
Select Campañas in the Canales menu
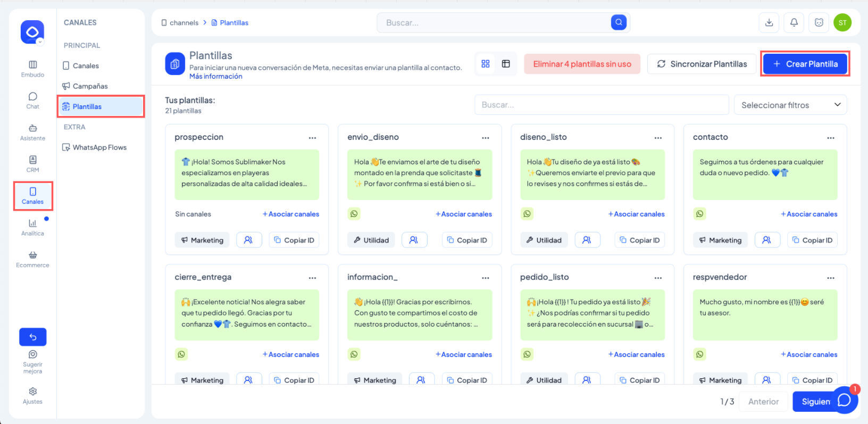pos(90,86)
